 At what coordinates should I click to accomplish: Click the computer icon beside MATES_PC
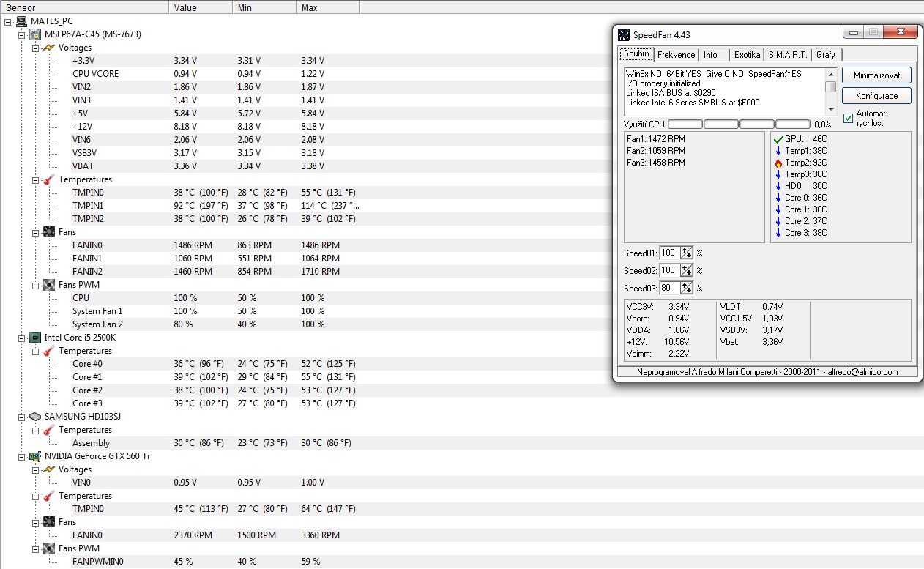[21, 21]
